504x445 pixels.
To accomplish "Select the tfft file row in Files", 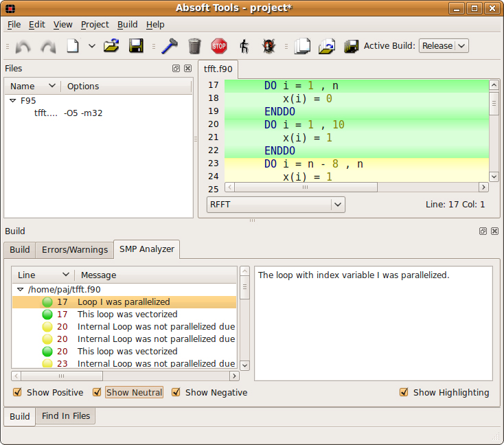I will point(98,113).
